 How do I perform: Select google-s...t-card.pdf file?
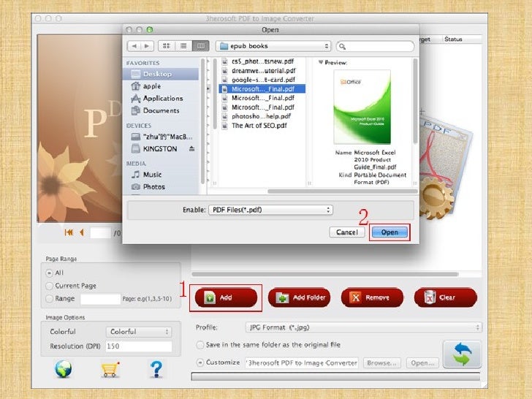pos(262,80)
